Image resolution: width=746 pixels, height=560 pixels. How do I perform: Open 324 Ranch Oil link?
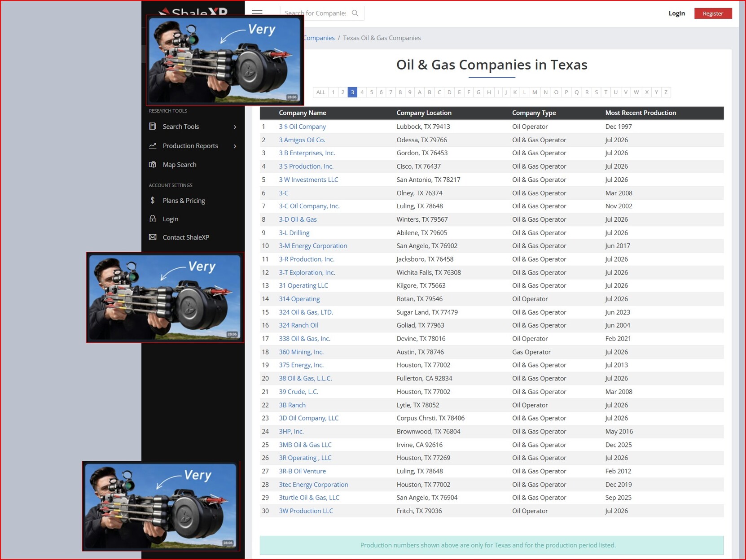click(x=298, y=325)
